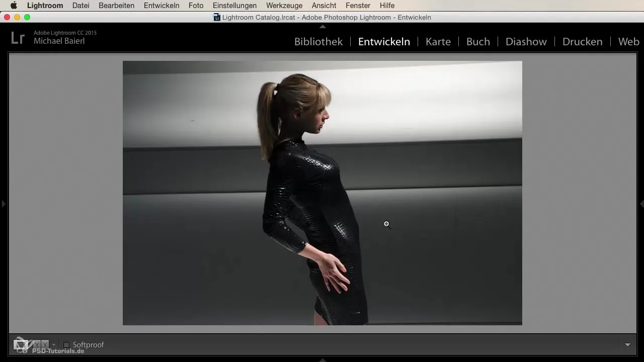Switch to the Buch module

(478, 42)
